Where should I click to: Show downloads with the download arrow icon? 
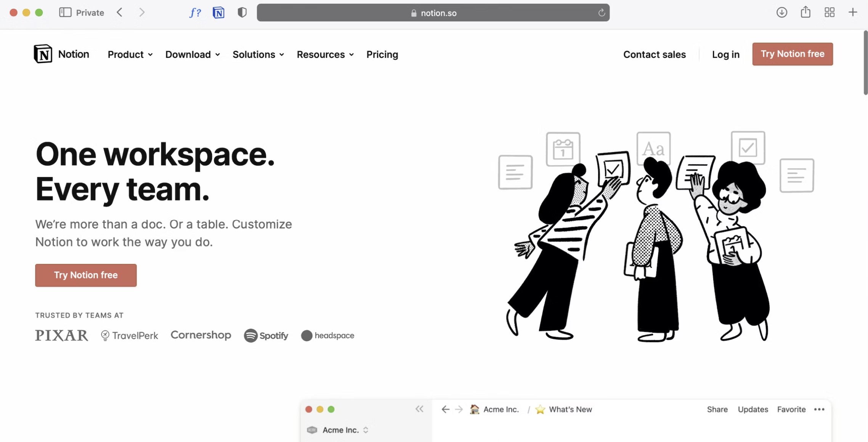coord(782,13)
